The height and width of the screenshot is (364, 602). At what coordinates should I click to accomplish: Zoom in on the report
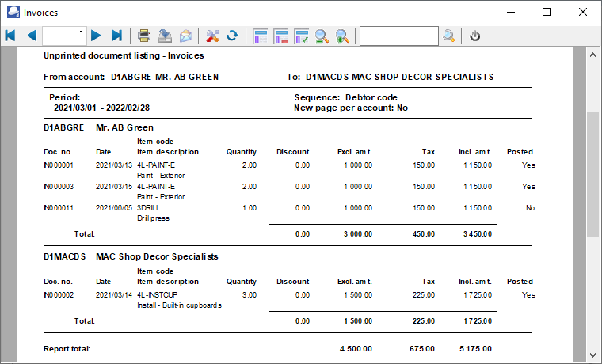click(342, 36)
